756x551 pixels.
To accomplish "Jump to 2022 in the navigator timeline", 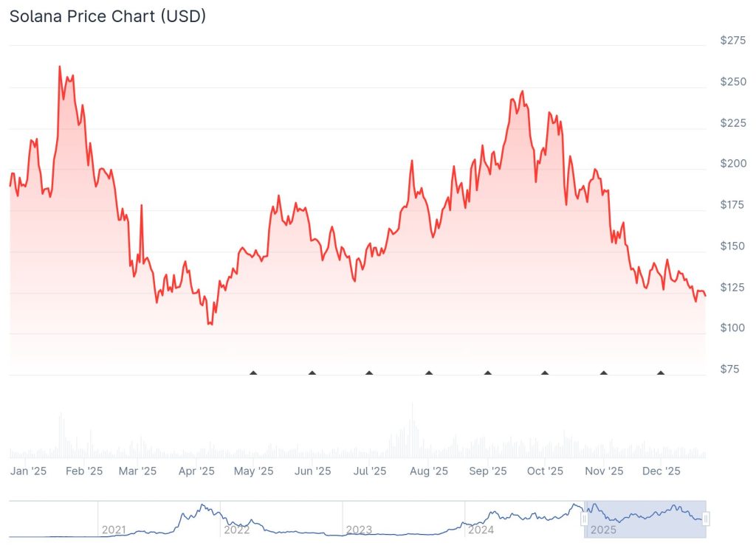I will click(x=236, y=529).
